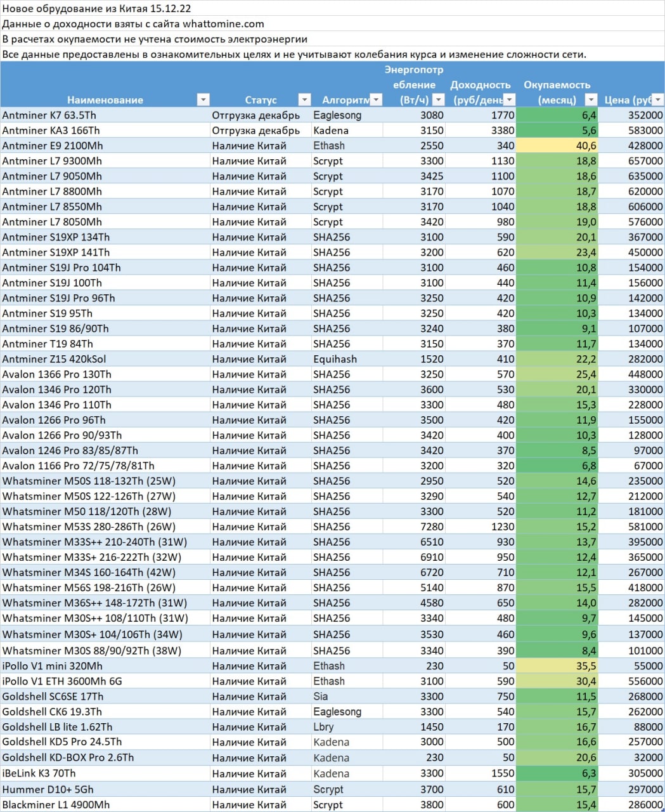Select cell 'Hummer D10+ 5Gh'
The image size is (665, 812).
click(x=105, y=789)
